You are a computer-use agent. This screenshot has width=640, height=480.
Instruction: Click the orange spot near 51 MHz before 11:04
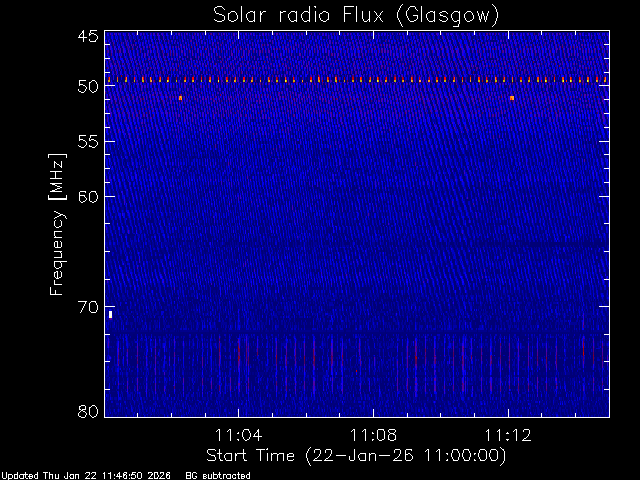tap(180, 98)
